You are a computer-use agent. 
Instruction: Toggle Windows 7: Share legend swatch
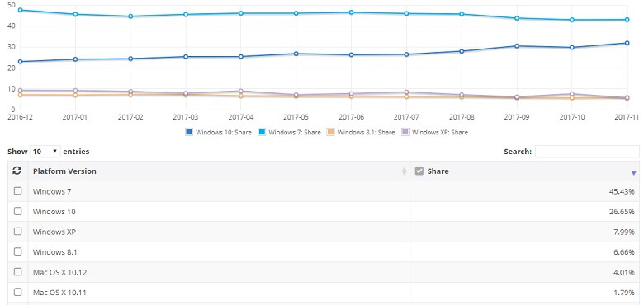click(x=262, y=132)
